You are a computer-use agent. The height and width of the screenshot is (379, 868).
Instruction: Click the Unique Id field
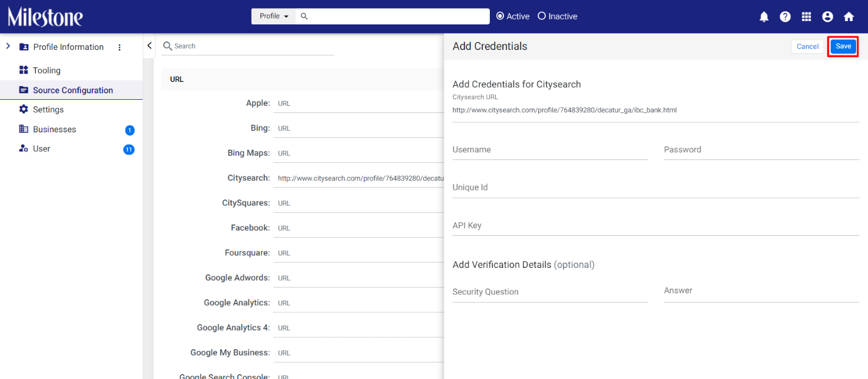pyautogui.click(x=656, y=188)
